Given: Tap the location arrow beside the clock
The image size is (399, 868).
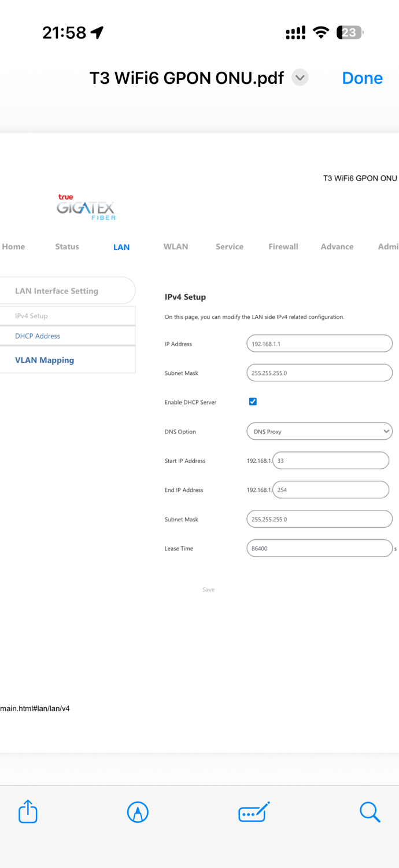Looking at the screenshot, I should 97,32.
